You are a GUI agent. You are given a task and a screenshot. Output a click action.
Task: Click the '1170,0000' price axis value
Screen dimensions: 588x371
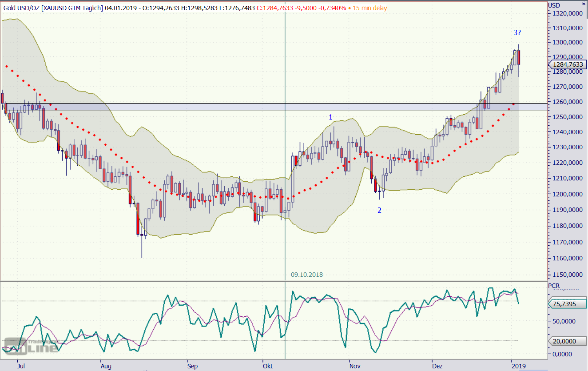[x=568, y=243]
